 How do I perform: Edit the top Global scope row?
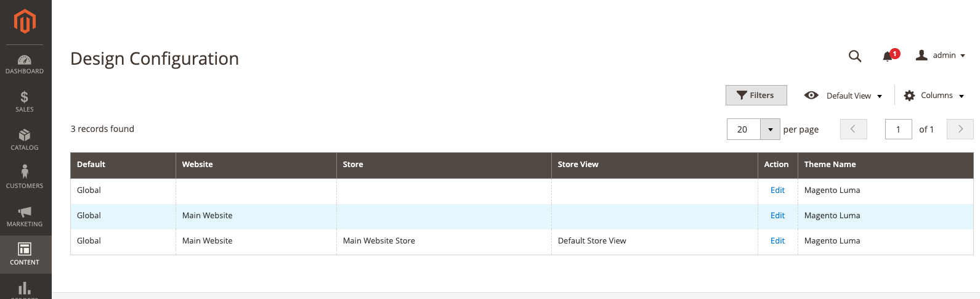[777, 190]
